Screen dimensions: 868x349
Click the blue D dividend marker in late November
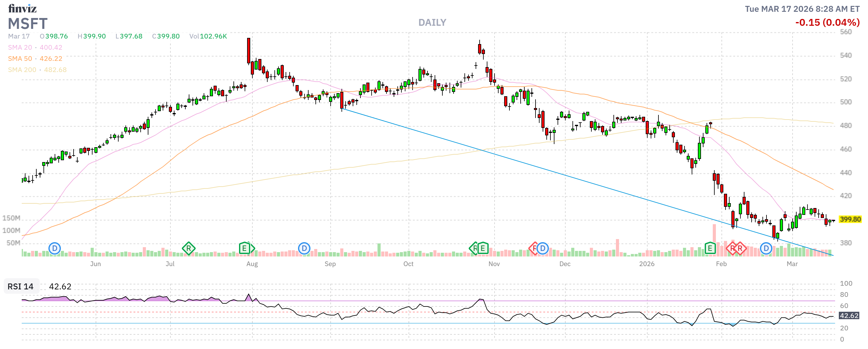(x=543, y=249)
